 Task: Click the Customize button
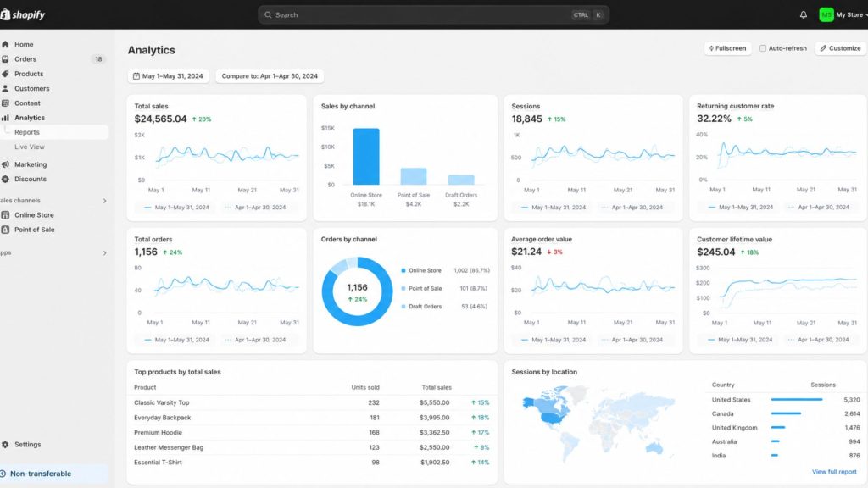840,48
